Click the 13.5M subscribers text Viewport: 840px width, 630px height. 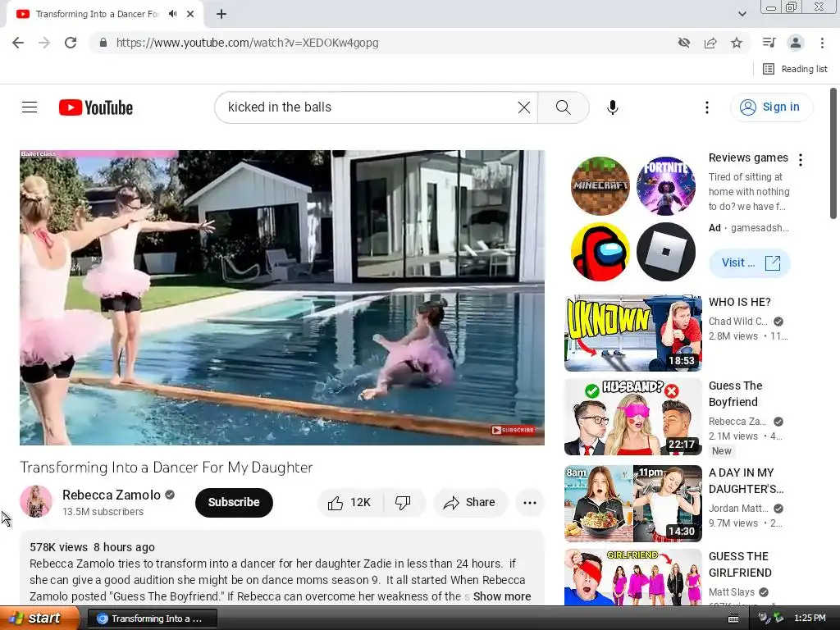click(x=103, y=512)
